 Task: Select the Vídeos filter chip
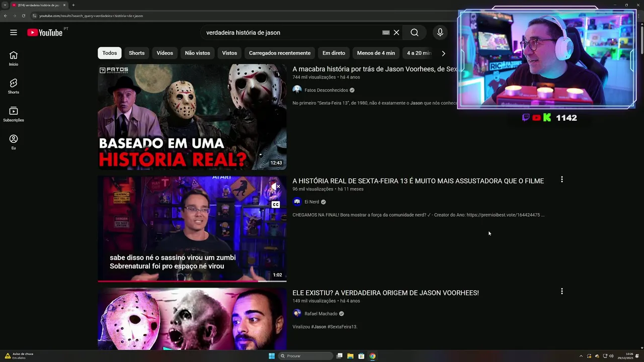pos(165,53)
